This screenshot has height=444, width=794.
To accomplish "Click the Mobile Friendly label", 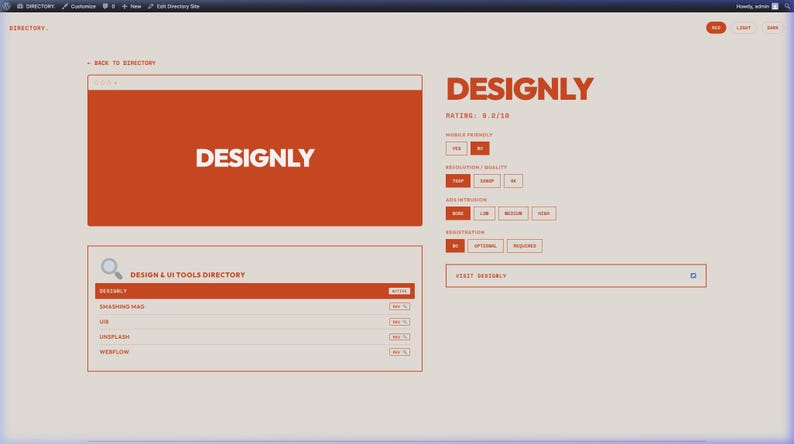I will click(x=469, y=135).
